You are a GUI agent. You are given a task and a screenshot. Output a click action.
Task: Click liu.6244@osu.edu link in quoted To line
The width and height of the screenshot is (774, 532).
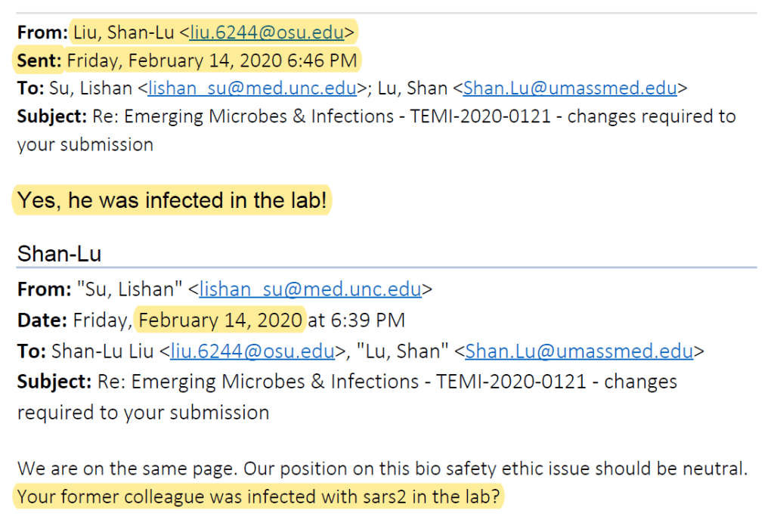[252, 351]
